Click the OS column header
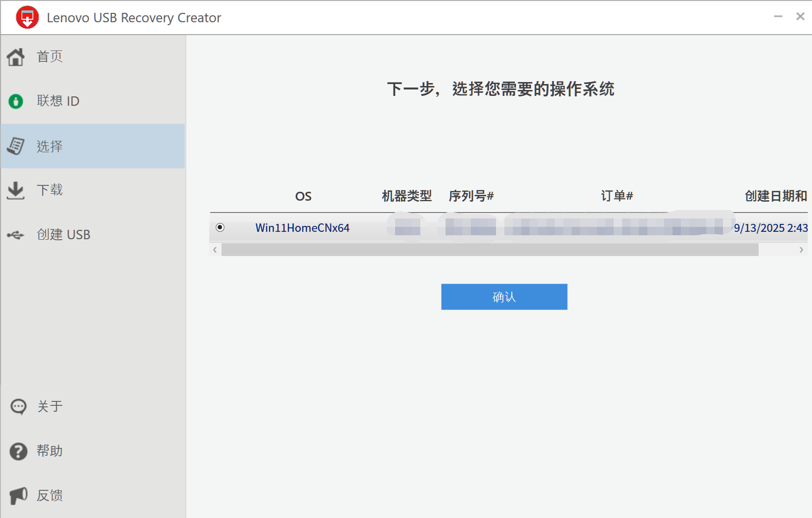 303,196
